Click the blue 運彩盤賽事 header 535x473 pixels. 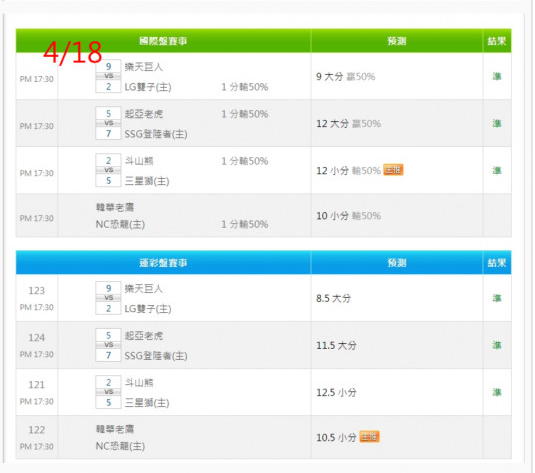(x=163, y=263)
